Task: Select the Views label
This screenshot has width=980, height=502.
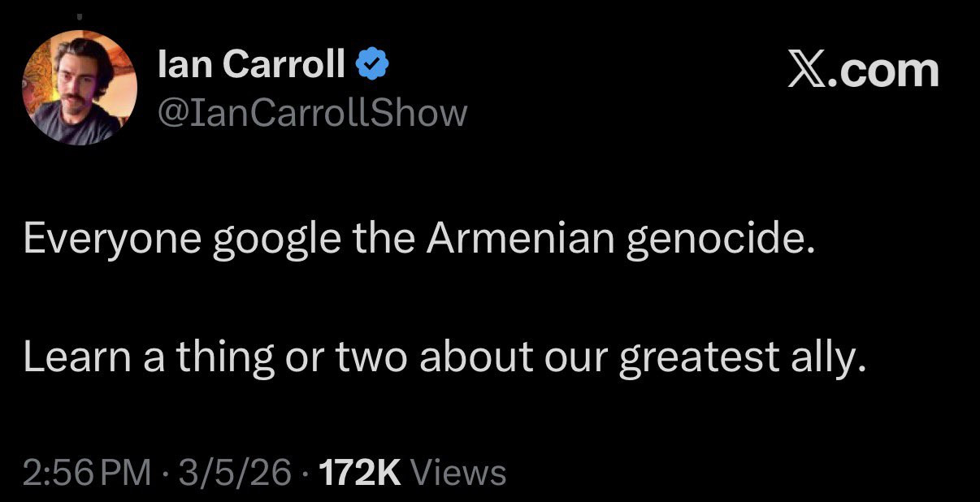Action: coord(459,473)
